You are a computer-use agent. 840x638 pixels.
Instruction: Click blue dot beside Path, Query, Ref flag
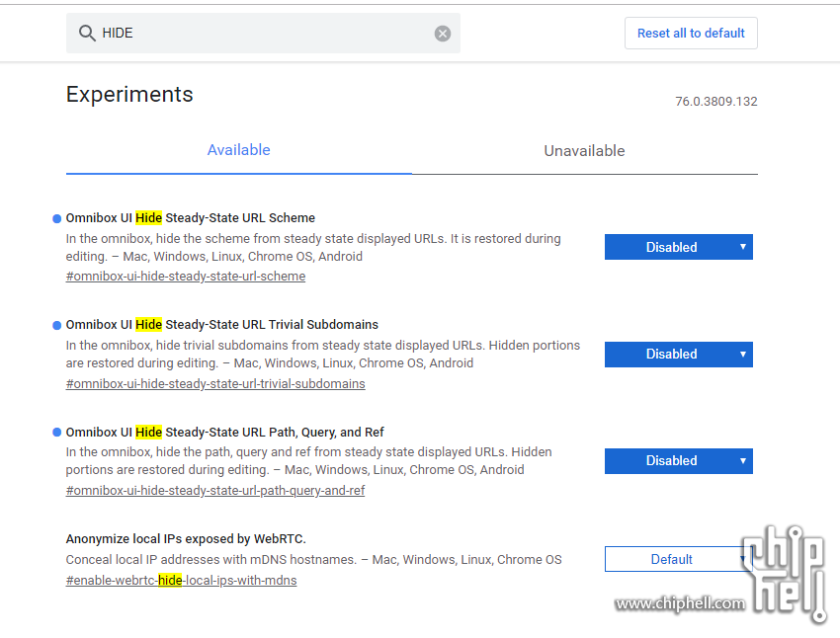coord(56,432)
